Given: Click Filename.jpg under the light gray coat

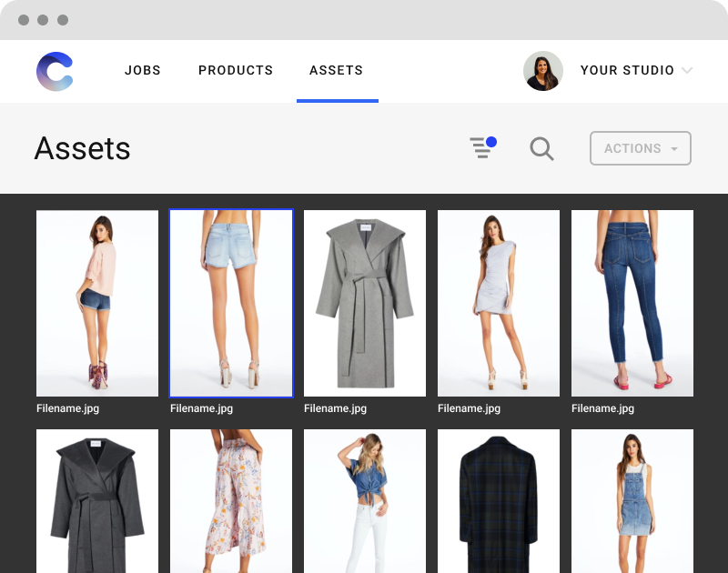Looking at the screenshot, I should click(x=335, y=408).
